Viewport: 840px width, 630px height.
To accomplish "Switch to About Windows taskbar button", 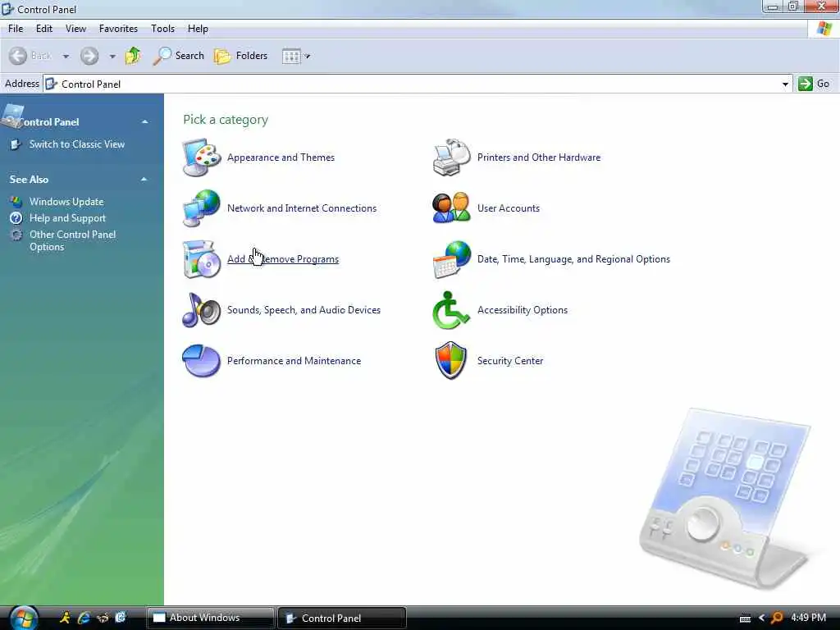I will (211, 619).
